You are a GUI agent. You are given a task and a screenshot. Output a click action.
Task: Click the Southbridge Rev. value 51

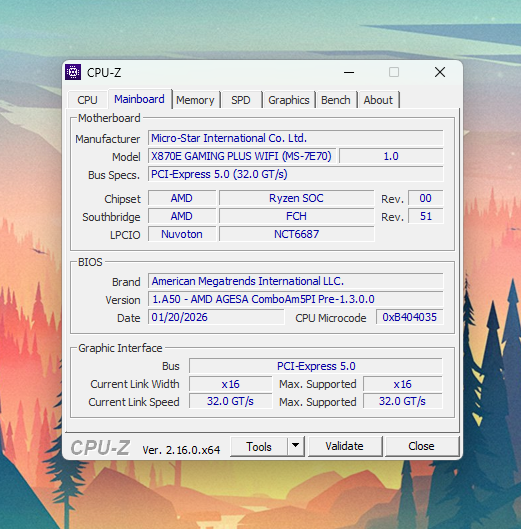coord(426,216)
